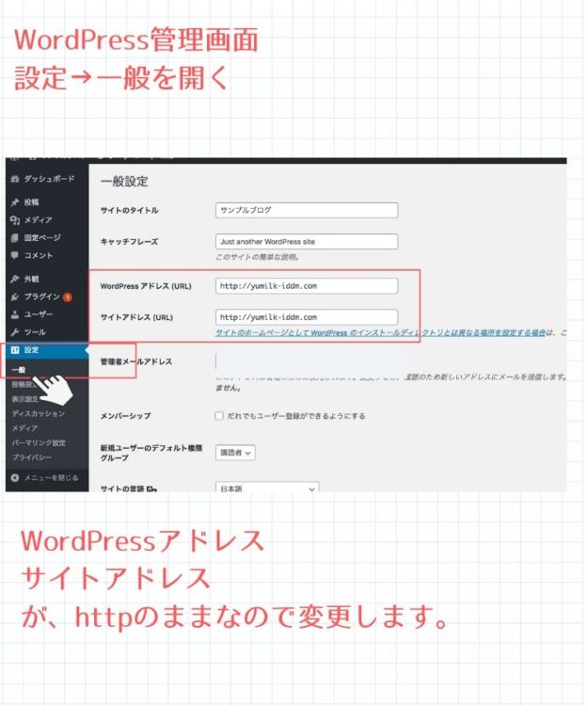Click the メニューを閉じる label
588x706 pixels.
point(52,477)
